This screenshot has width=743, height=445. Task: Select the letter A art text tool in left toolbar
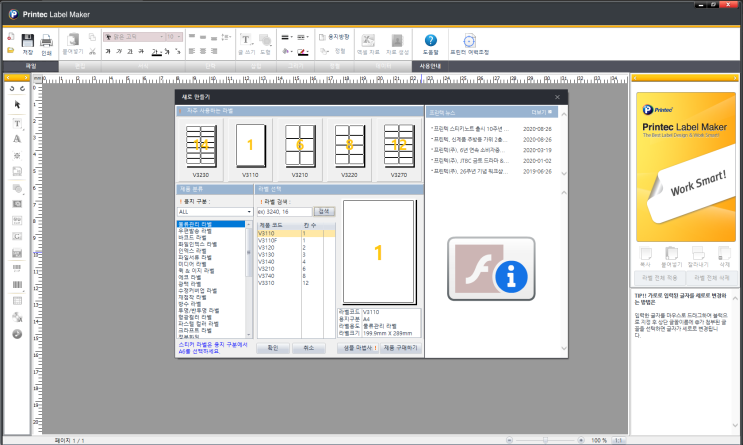click(x=17, y=139)
